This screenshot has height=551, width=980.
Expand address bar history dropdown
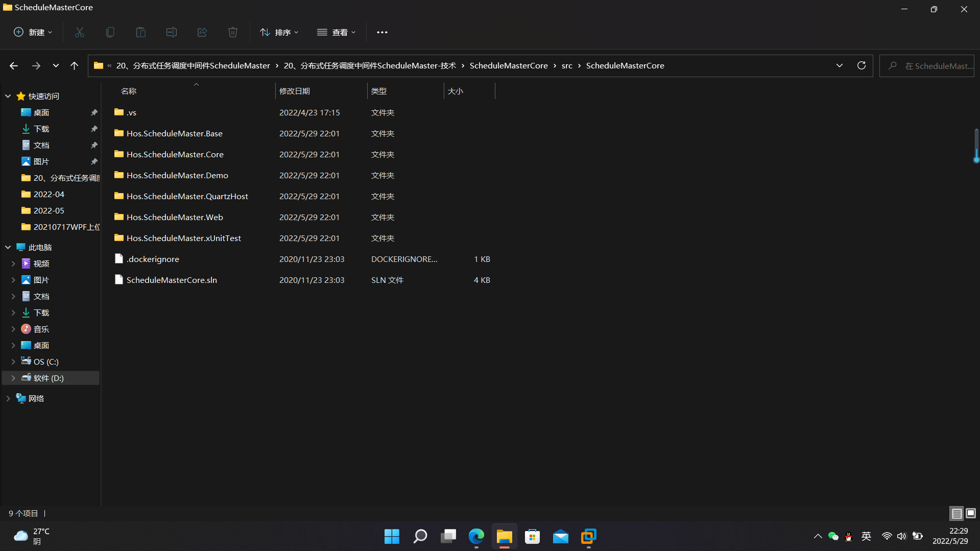(840, 65)
